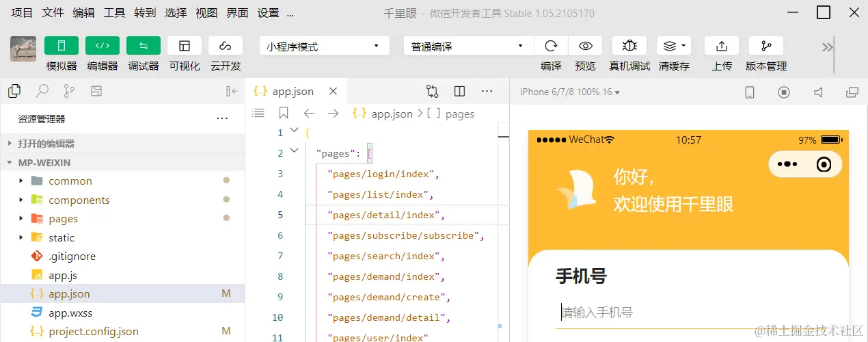Open resource manager more options
The width and height of the screenshot is (868, 342).
point(222,119)
